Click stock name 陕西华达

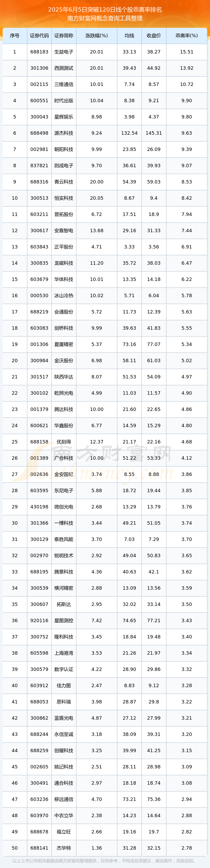click(64, 377)
